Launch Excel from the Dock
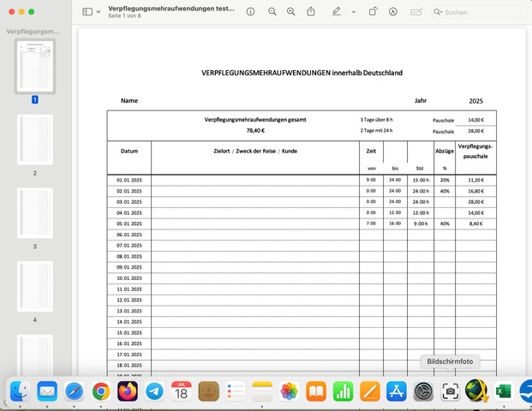 coord(504,391)
